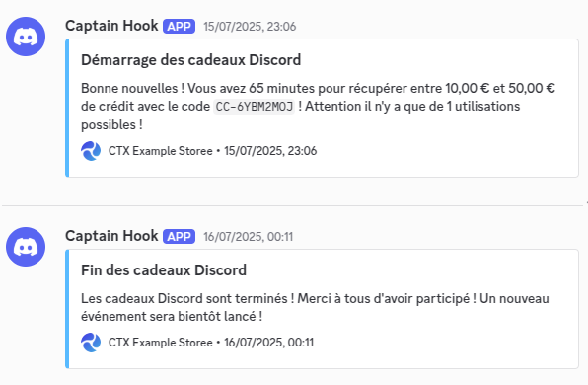Click the blue accent bar of the first embed

tap(67, 108)
